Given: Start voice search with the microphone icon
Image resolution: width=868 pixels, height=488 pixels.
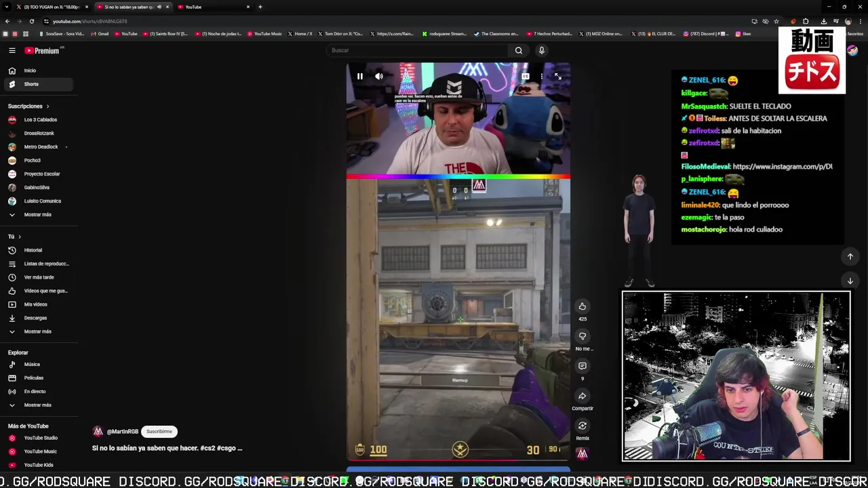Looking at the screenshot, I should click(541, 50).
